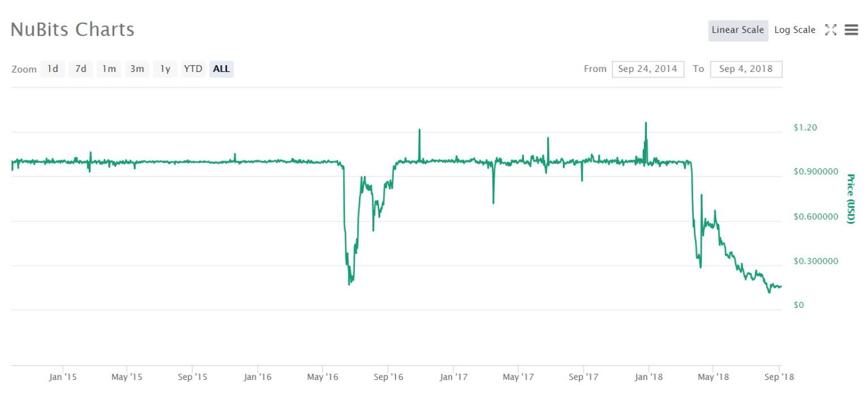This screenshot has height=402, width=868.
Task: Select the 3m zoom option
Action: tap(137, 69)
